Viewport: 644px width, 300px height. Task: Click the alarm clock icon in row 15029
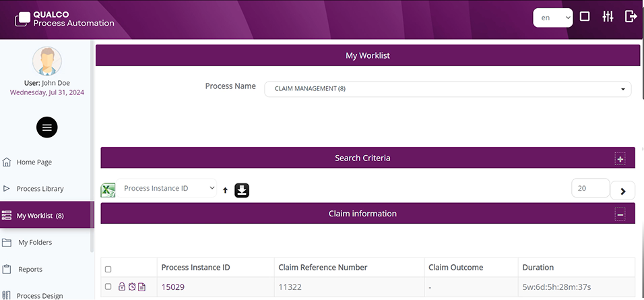132,287
